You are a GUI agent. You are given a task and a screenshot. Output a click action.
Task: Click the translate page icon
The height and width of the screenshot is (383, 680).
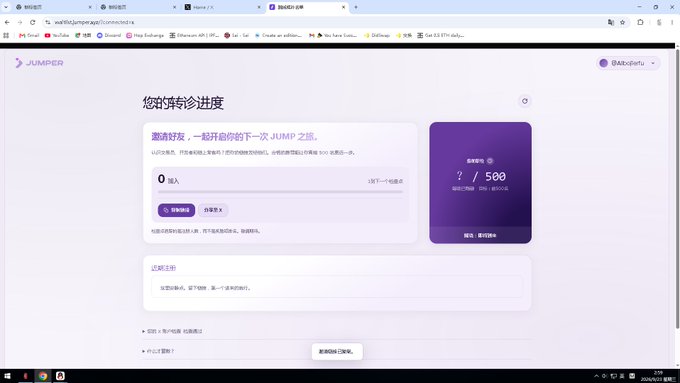[x=611, y=22]
